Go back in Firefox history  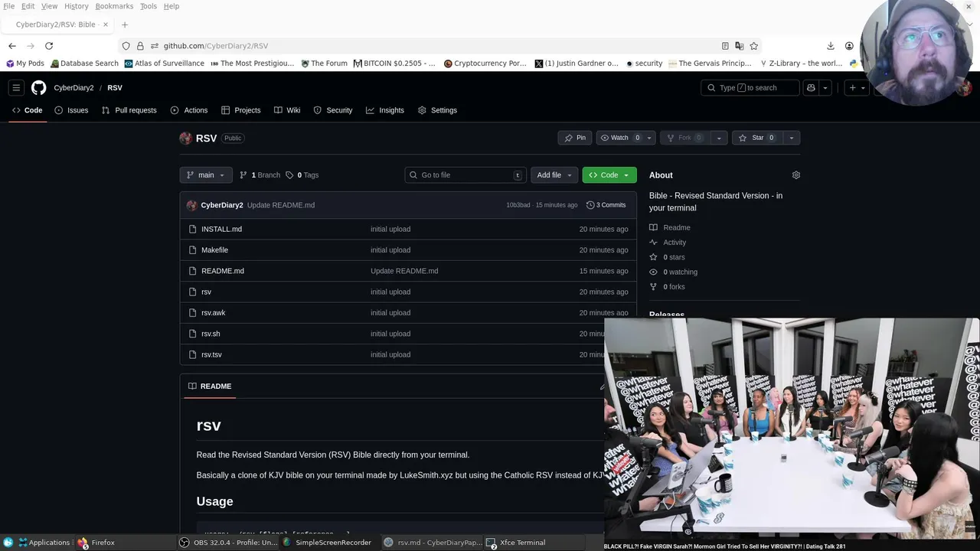coord(12,46)
